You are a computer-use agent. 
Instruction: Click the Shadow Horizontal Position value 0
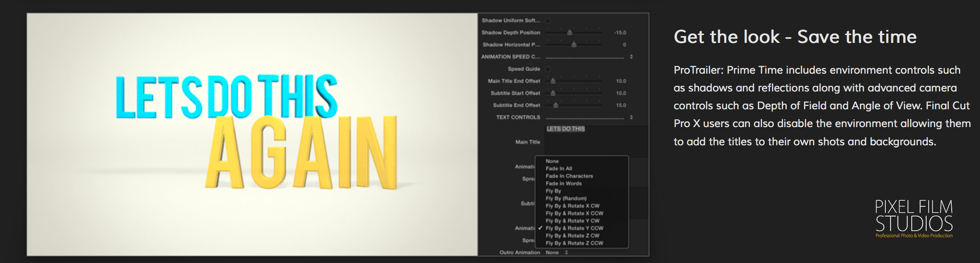click(625, 45)
